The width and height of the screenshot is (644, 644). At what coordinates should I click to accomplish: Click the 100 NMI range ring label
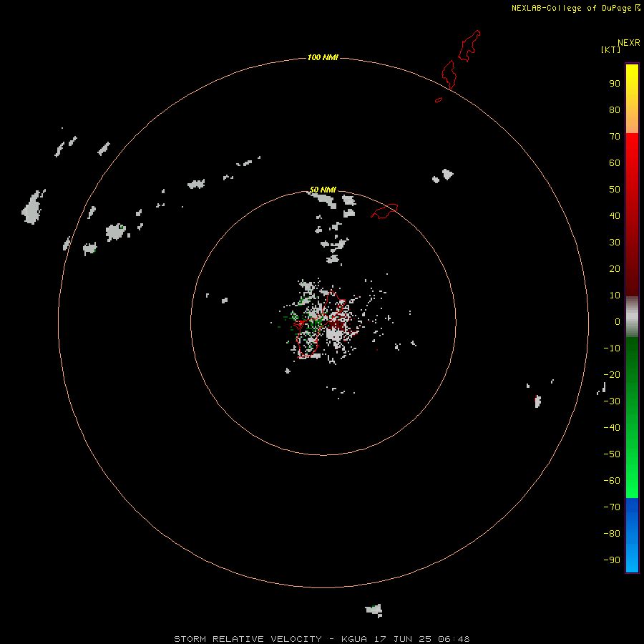click(x=323, y=57)
